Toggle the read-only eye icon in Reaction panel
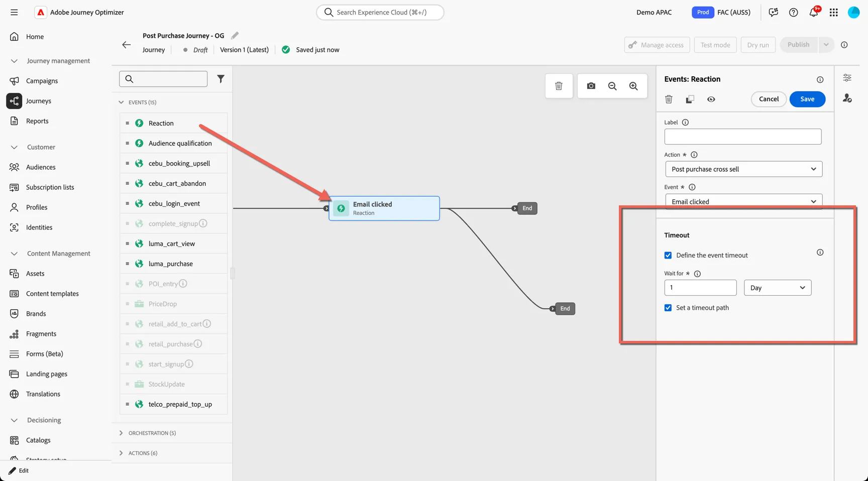Image resolution: width=868 pixels, height=481 pixels. click(x=711, y=99)
